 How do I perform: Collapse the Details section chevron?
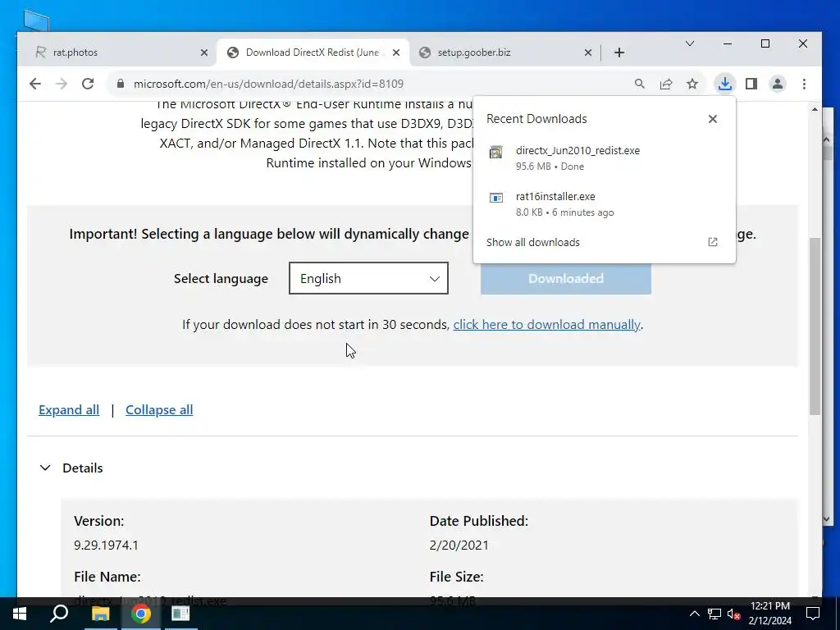[45, 468]
